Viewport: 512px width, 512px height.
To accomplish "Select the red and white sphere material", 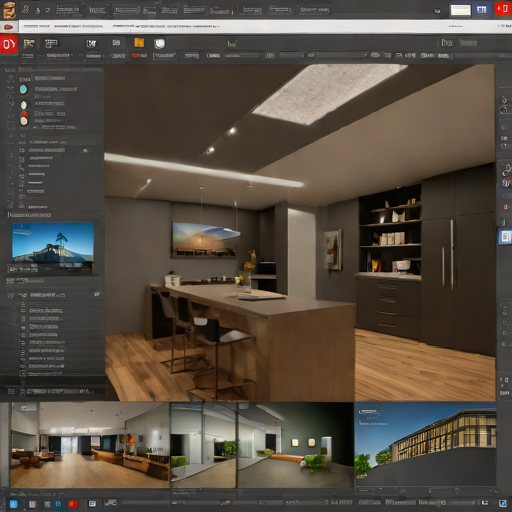I will pos(24,118).
